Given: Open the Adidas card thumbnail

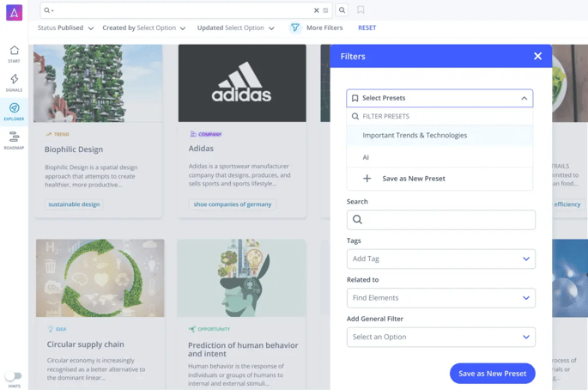Looking at the screenshot, I should pyautogui.click(x=242, y=83).
